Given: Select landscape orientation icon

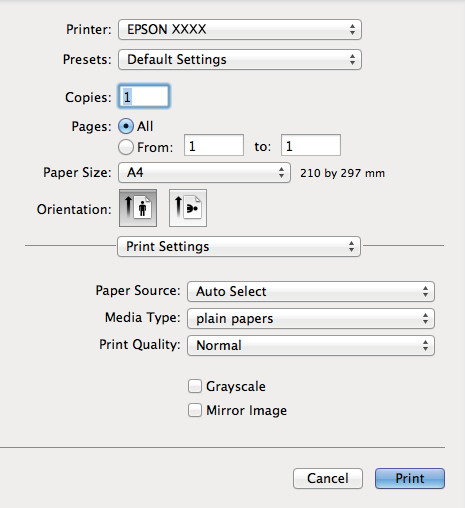Looking at the screenshot, I should [188, 208].
